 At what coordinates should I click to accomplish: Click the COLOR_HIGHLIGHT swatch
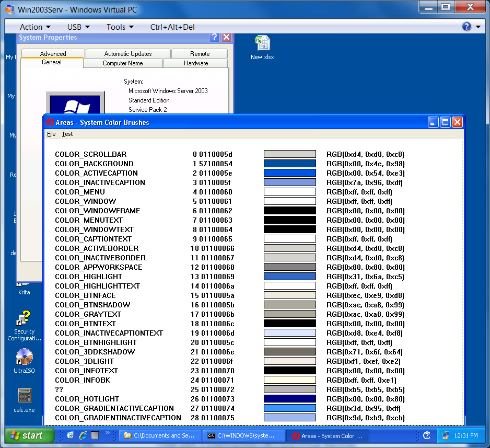click(290, 276)
